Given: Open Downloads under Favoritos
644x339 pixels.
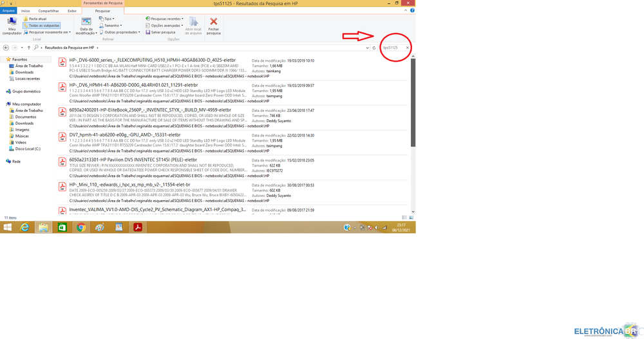Looking at the screenshot, I should [24, 72].
